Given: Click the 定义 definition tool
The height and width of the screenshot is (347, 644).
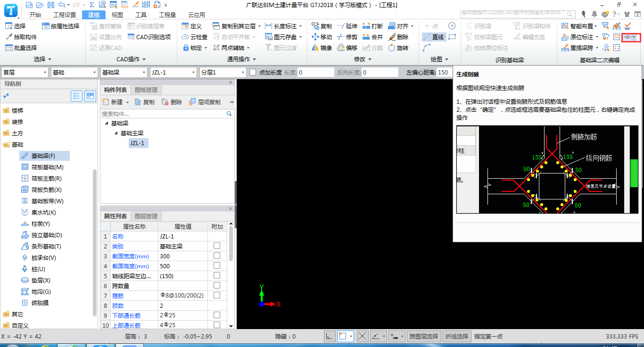Looking at the screenshot, I should (x=192, y=26).
